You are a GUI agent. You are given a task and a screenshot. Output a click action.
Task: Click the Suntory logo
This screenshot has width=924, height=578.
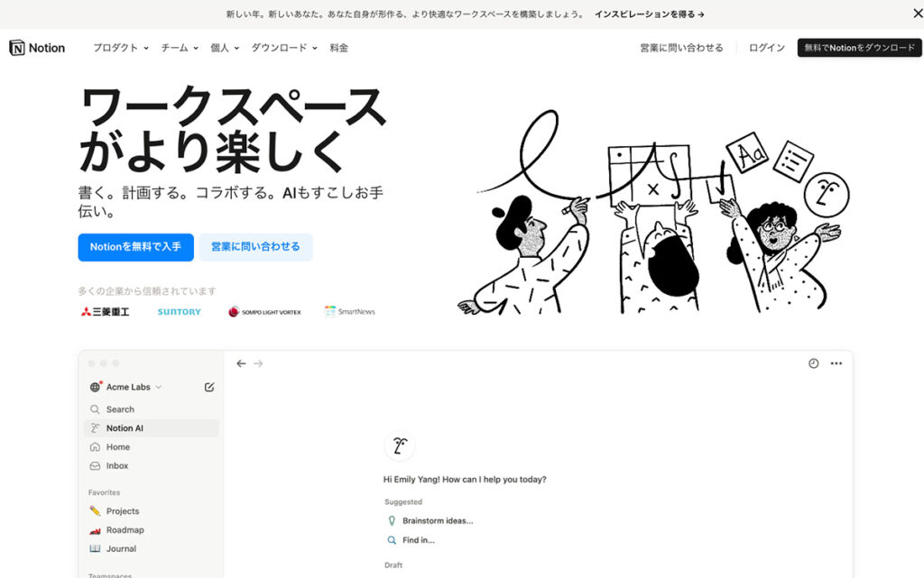180,311
